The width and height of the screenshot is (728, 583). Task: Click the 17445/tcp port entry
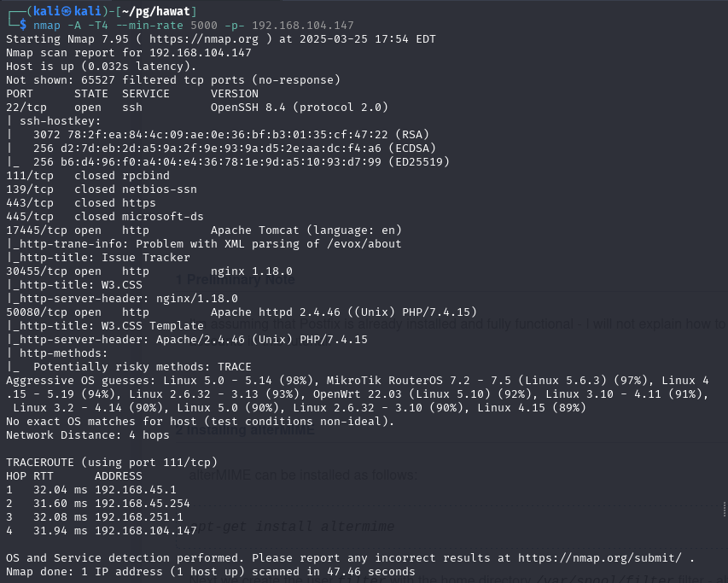click(30, 230)
